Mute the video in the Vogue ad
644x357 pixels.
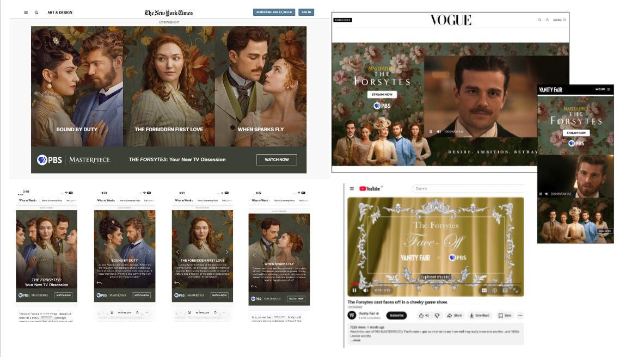pos(439,132)
